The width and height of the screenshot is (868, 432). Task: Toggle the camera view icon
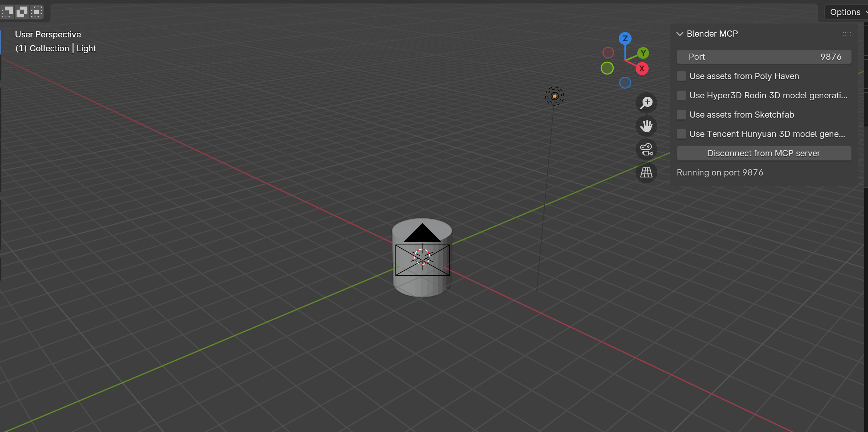[646, 149]
